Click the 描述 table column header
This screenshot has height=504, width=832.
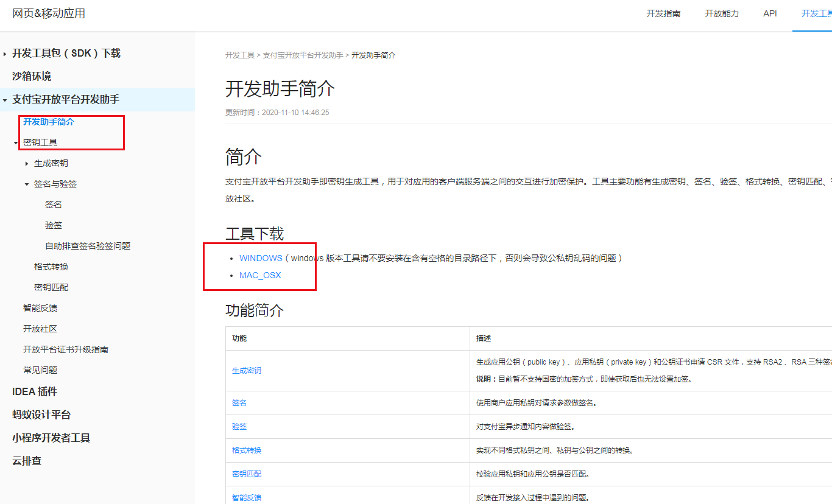(484, 338)
